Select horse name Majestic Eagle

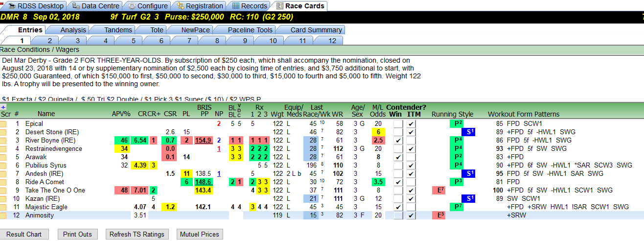46,207
